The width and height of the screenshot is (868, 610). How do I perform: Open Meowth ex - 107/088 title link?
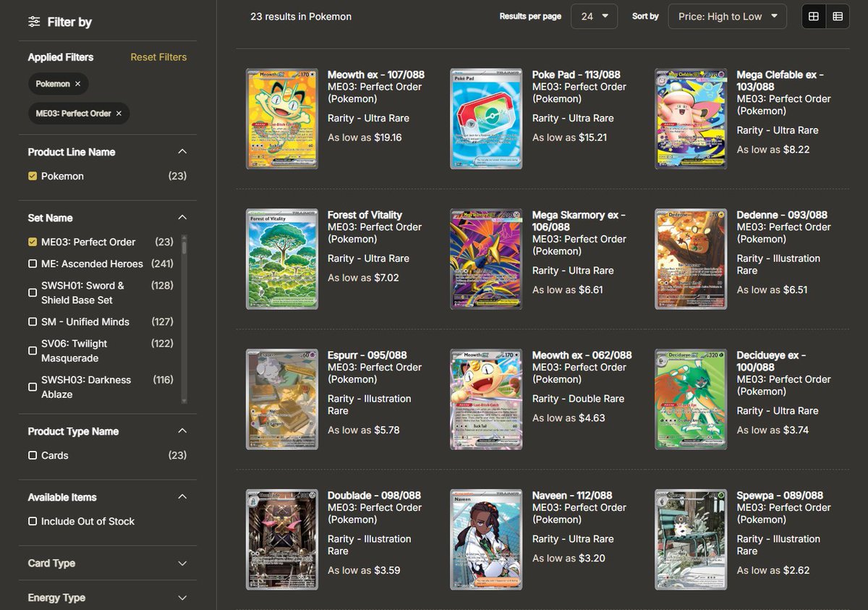click(376, 75)
